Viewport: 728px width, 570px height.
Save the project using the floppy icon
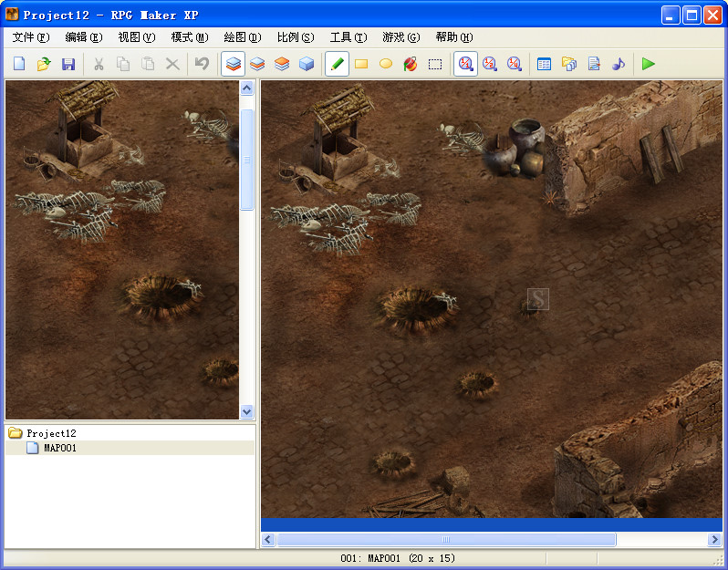coord(68,64)
